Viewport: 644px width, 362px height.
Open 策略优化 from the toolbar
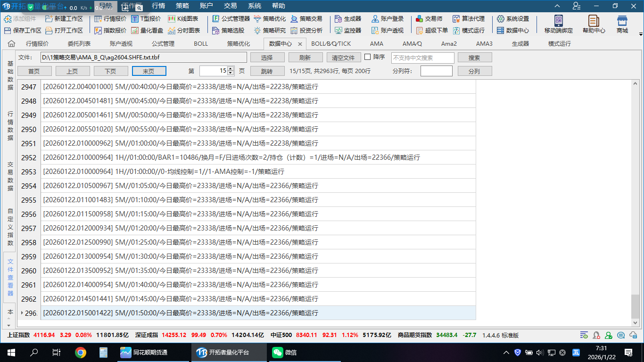tap(270, 19)
